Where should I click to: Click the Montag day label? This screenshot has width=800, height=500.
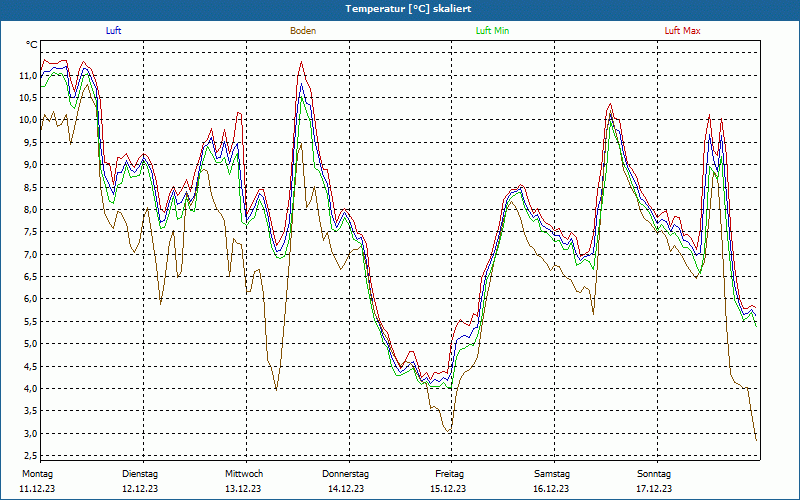[x=38, y=474]
